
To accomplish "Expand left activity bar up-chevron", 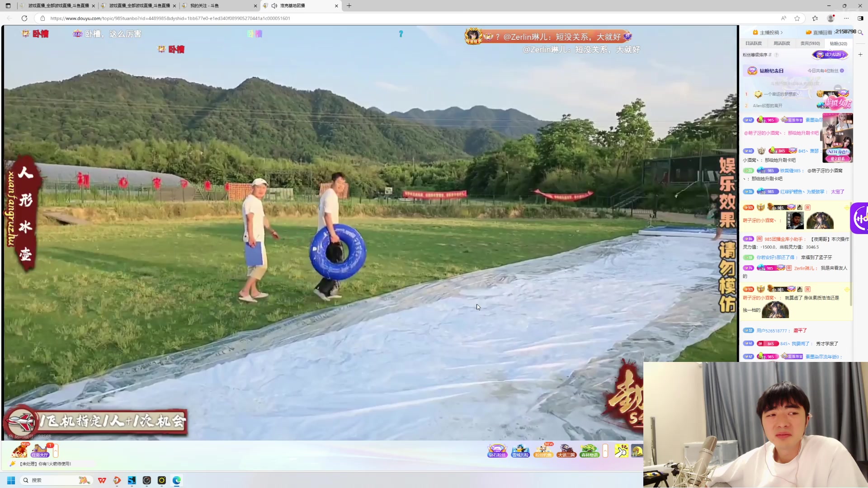I will coord(56,450).
